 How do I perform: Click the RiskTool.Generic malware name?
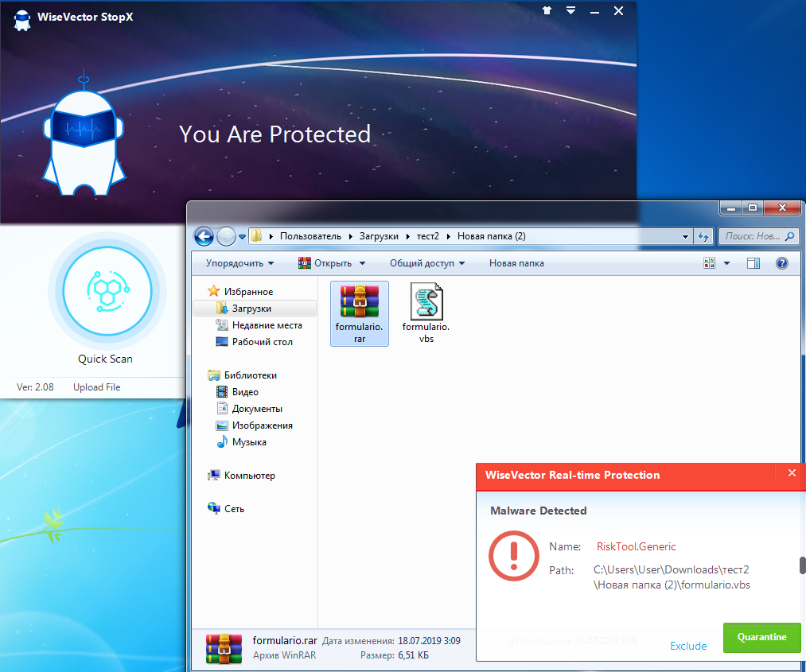pos(636,546)
